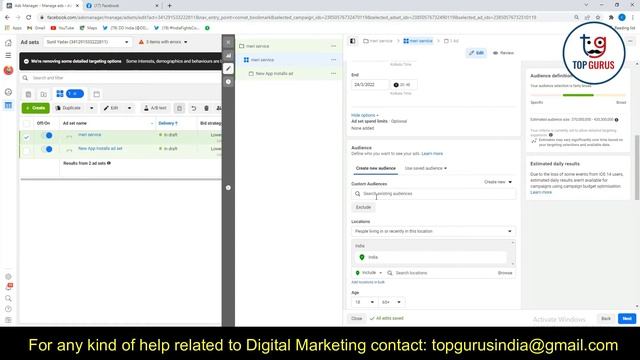Image resolution: width=640 pixels, height=360 pixels.
Task: Select the Create new audience tab
Action: tap(376, 168)
